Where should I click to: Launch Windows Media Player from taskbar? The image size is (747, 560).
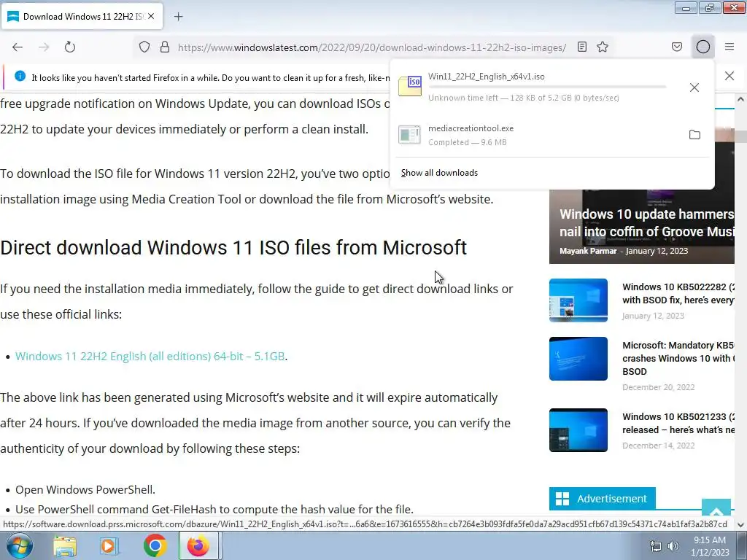pos(109,546)
